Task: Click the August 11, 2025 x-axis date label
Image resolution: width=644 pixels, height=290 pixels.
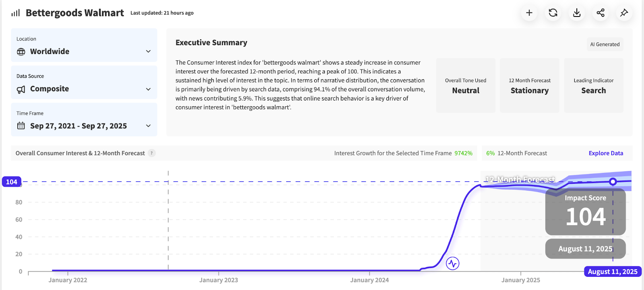Action: [613, 271]
